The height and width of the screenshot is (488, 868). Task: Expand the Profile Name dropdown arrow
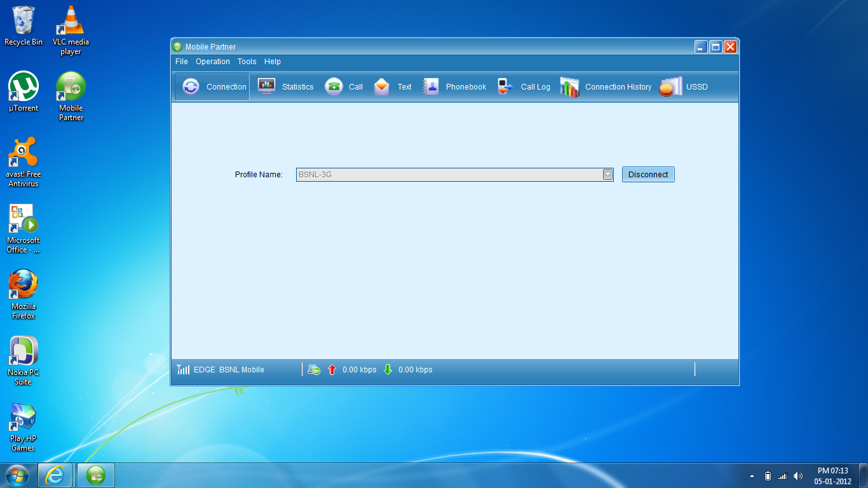[607, 175]
